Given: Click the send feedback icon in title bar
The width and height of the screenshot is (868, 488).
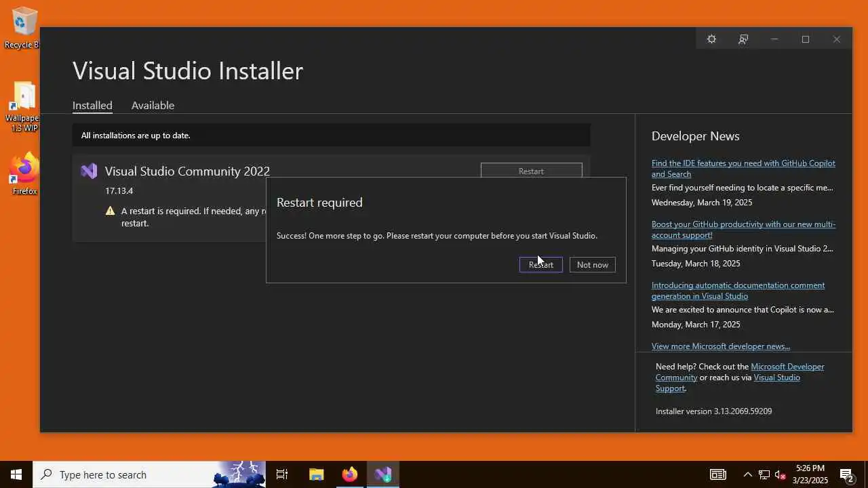Looking at the screenshot, I should (743, 39).
